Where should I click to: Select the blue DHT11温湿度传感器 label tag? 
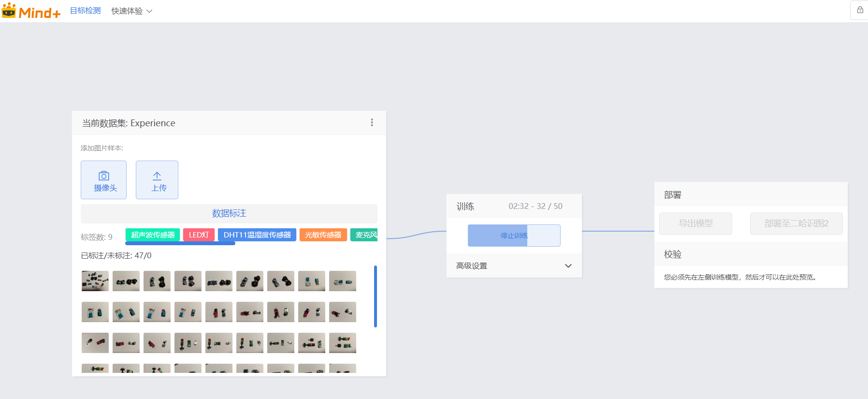pyautogui.click(x=257, y=235)
